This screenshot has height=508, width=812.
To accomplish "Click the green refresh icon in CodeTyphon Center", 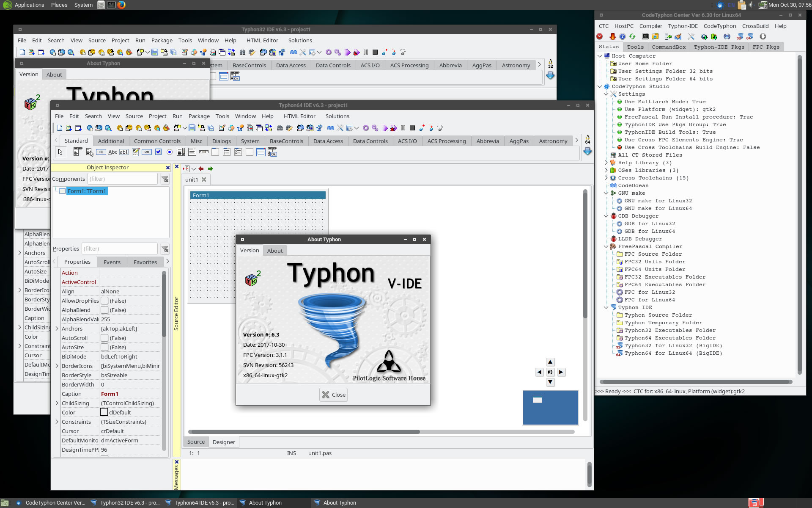I will pos(632,36).
